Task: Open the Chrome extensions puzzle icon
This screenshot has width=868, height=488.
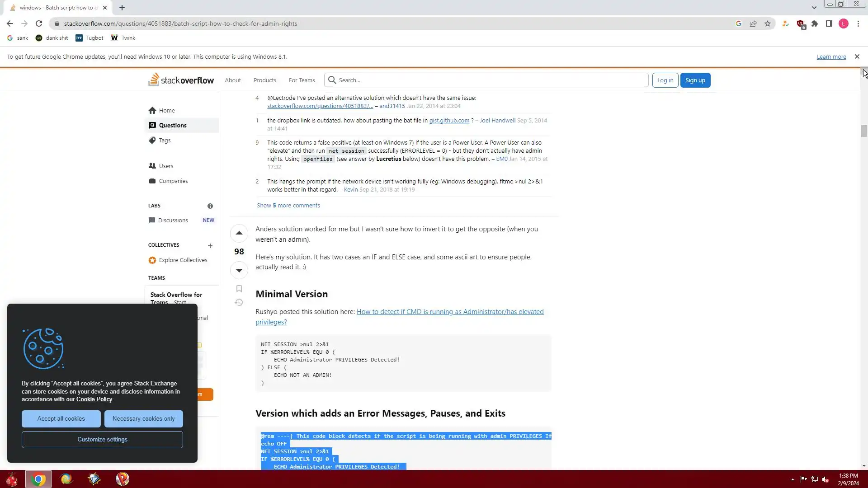Action: coord(814,23)
